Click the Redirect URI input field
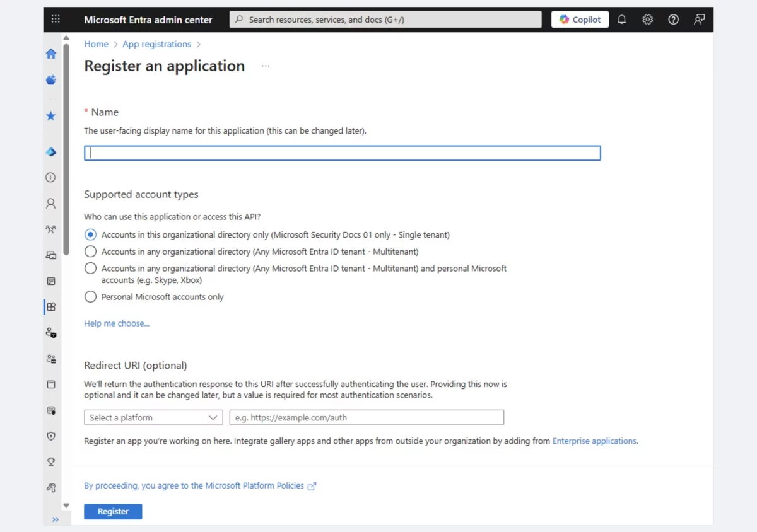The image size is (757, 532). click(x=367, y=417)
